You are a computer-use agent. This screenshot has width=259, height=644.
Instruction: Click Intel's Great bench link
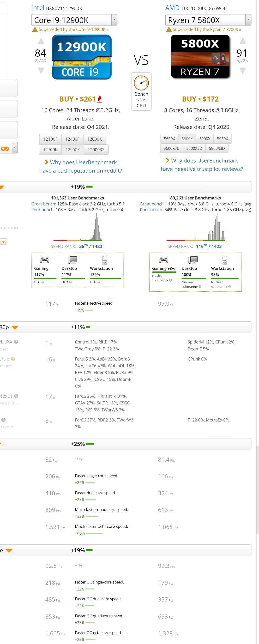[43, 204]
